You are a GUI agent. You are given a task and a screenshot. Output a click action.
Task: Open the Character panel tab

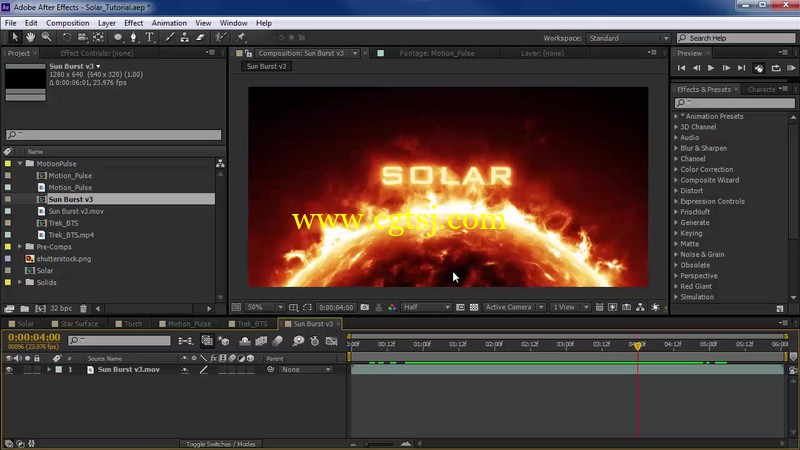coord(761,89)
